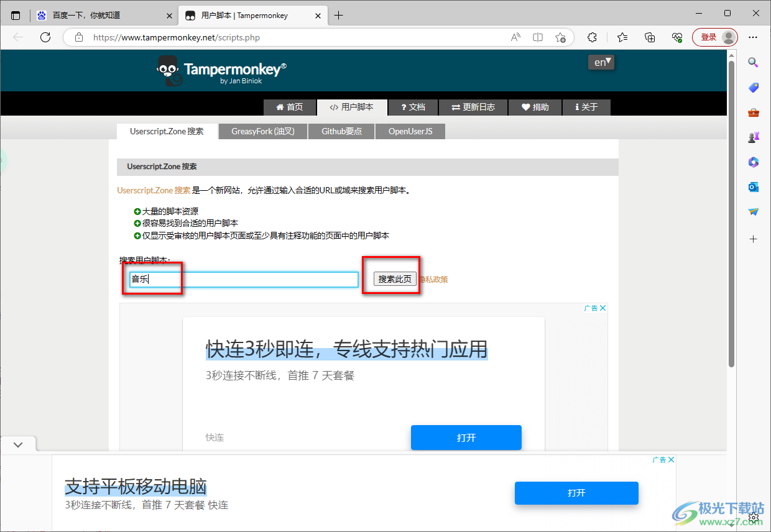Image resolution: width=771 pixels, height=532 pixels.
Task: Open 文档 documentation menu
Action: (413, 107)
